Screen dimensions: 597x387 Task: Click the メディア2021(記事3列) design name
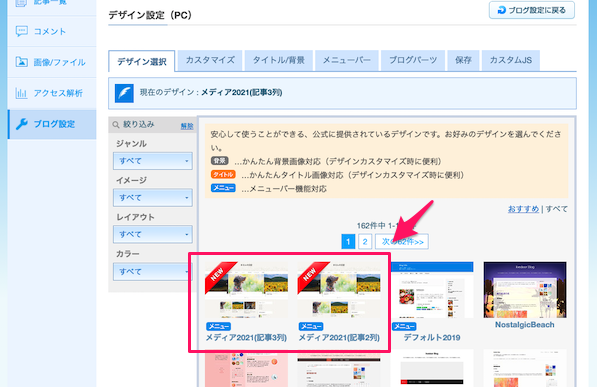pos(246,337)
